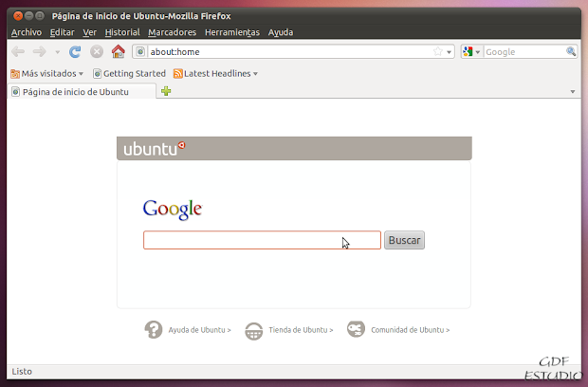
Task: Open the Ver menu
Action: [90, 32]
